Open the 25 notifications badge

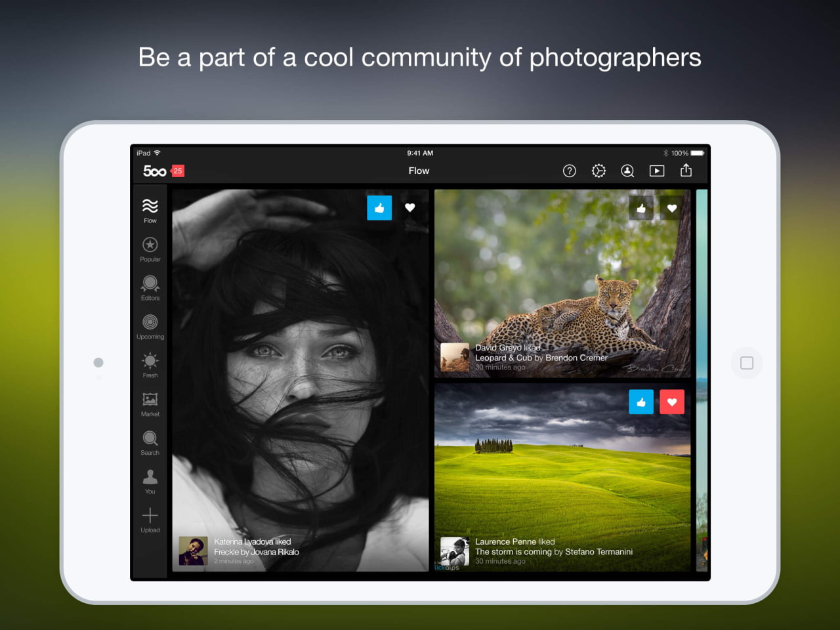tap(178, 171)
